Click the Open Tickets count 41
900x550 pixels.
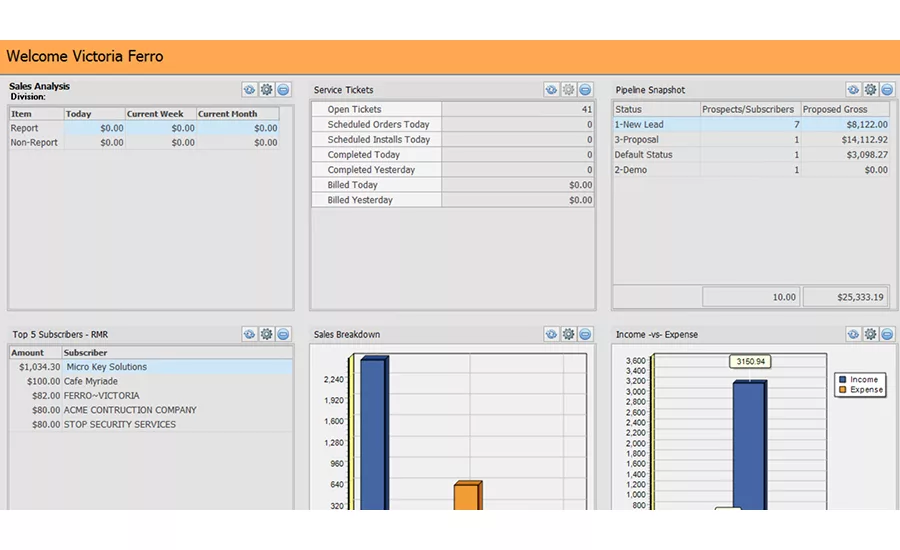[x=587, y=109]
